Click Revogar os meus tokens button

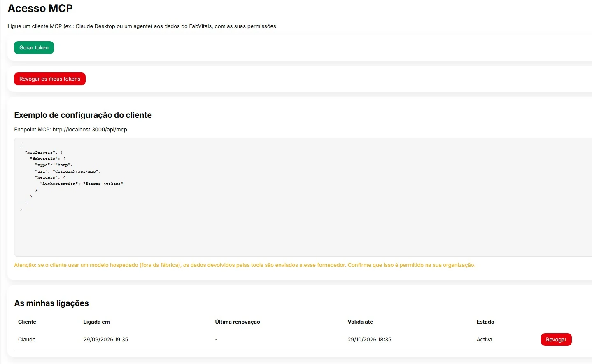tap(50, 79)
